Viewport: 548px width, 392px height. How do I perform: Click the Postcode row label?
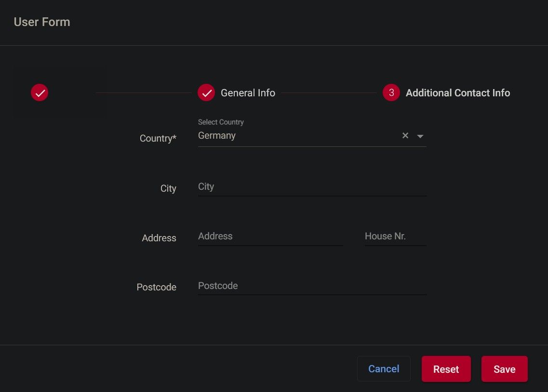(x=156, y=287)
